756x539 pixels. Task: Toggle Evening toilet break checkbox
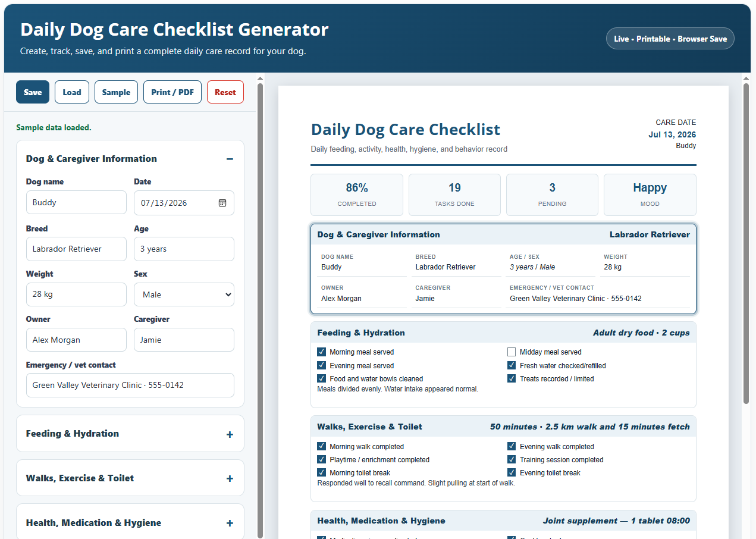512,472
